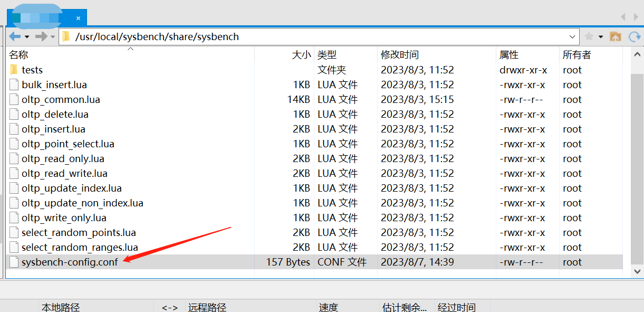Click the refresh directory icon

pyautogui.click(x=635, y=36)
